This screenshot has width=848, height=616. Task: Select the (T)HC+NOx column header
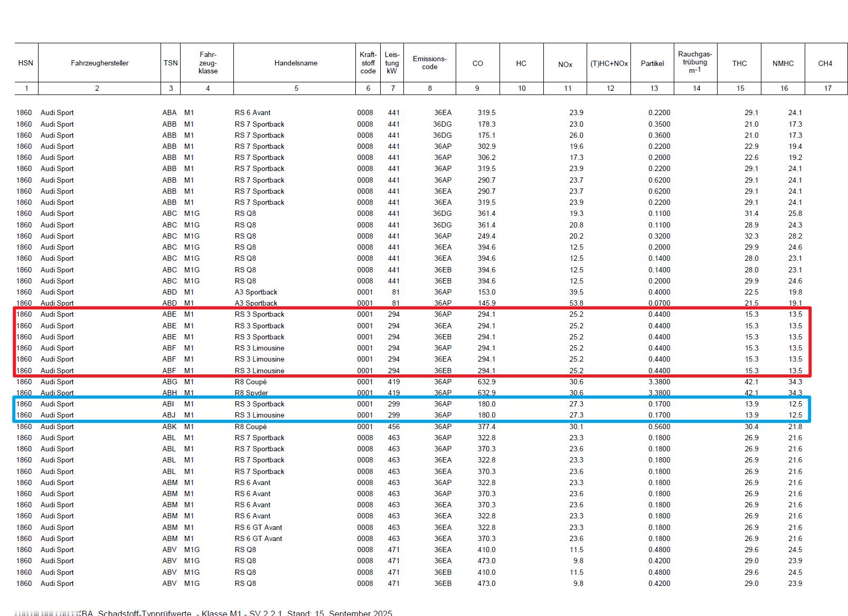coord(609,63)
